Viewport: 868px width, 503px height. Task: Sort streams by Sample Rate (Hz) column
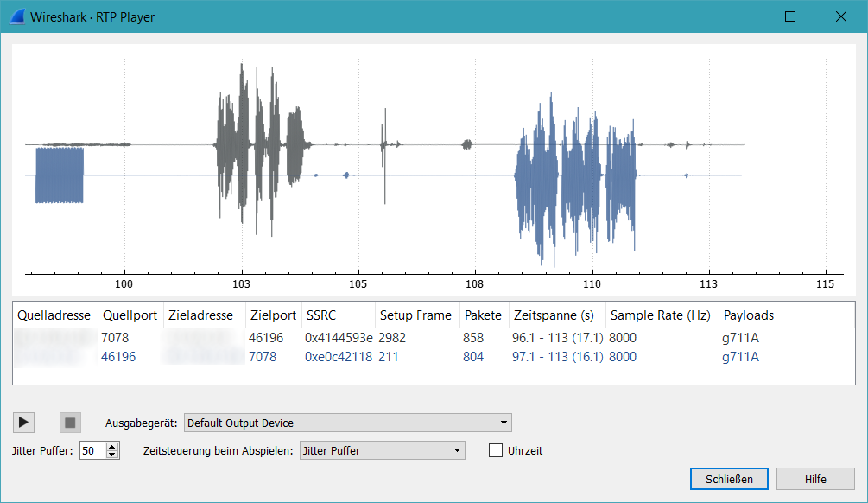[x=662, y=315]
